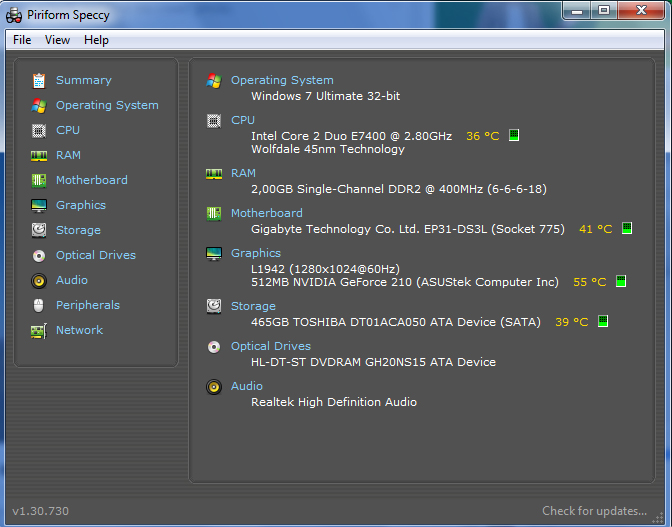Click the Speccy app icon in title bar
This screenshot has width=672, height=527.
coord(14,15)
